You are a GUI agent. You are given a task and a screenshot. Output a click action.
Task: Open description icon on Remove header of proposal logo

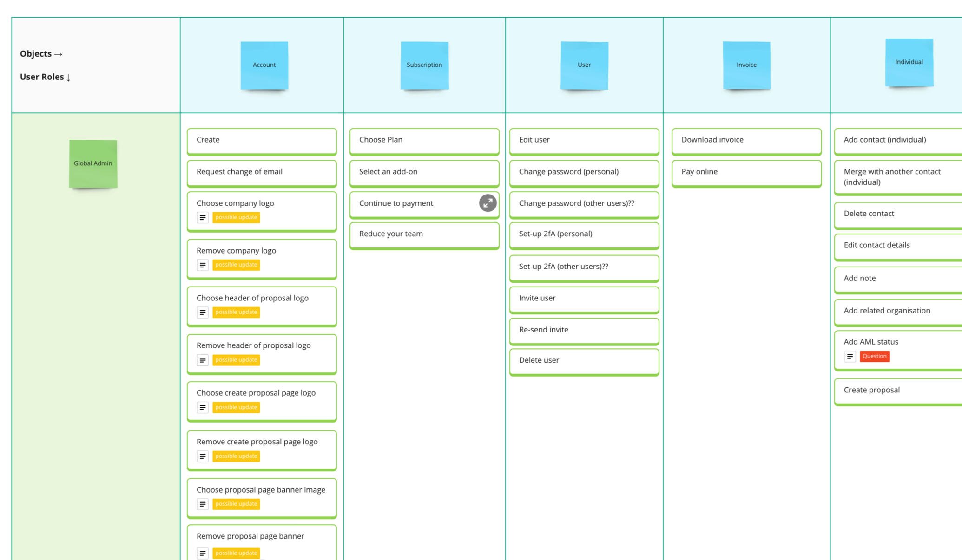click(203, 360)
